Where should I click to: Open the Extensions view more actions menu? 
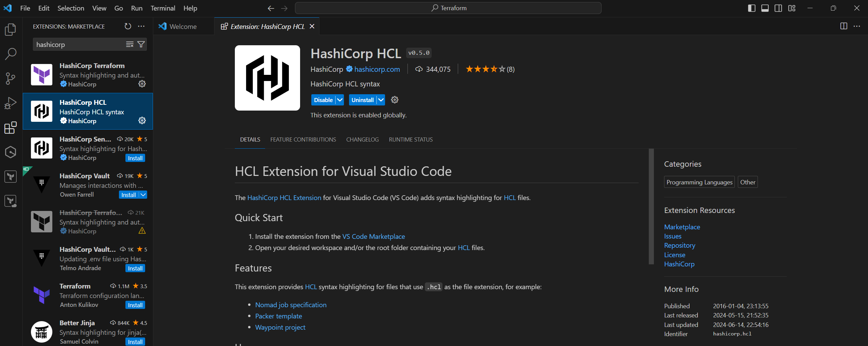141,26
